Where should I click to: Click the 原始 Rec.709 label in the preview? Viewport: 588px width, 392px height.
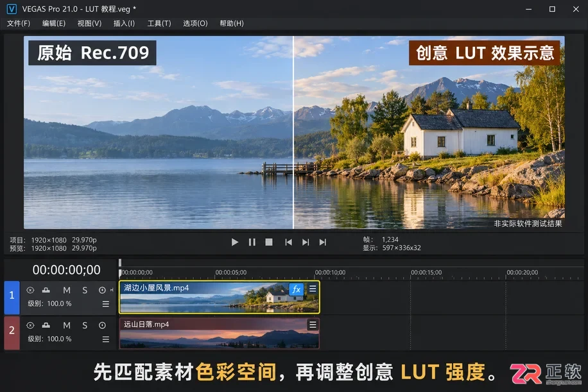pyautogui.click(x=92, y=53)
